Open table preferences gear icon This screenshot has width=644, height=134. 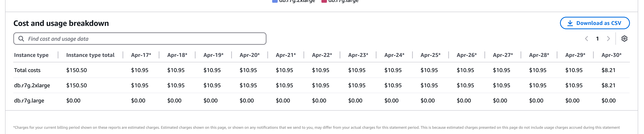click(624, 39)
